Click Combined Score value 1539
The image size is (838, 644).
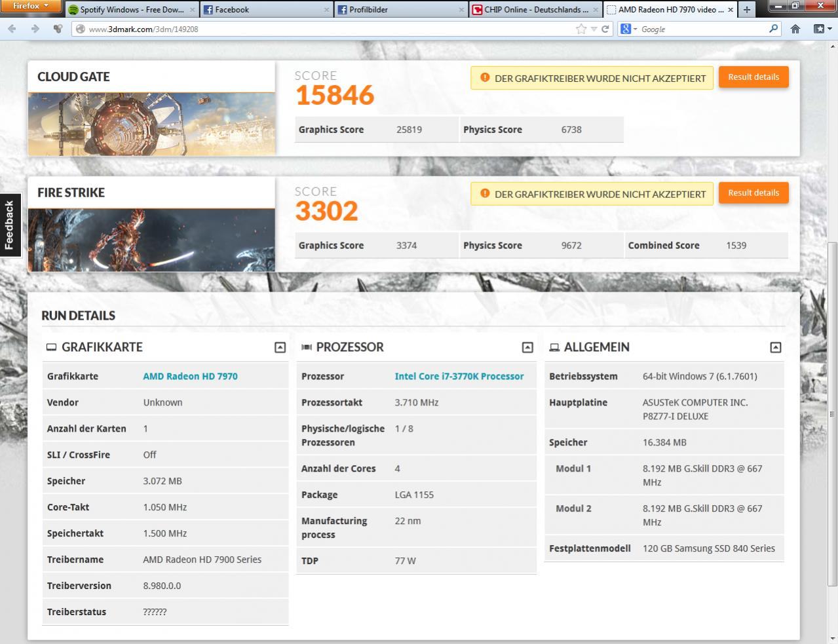coord(736,246)
